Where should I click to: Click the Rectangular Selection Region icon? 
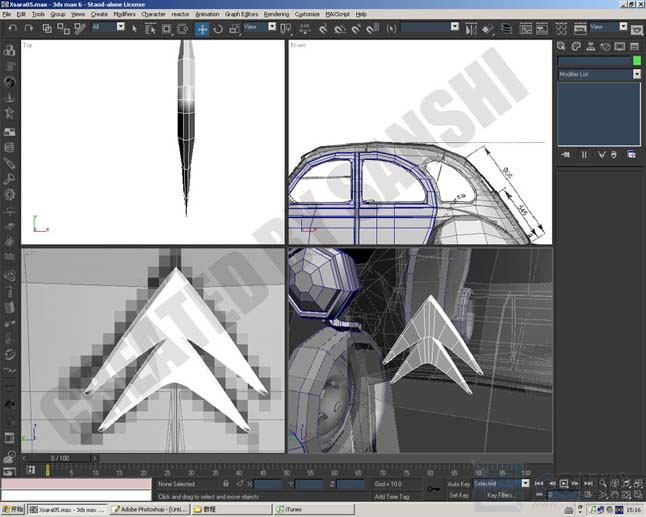(166, 28)
